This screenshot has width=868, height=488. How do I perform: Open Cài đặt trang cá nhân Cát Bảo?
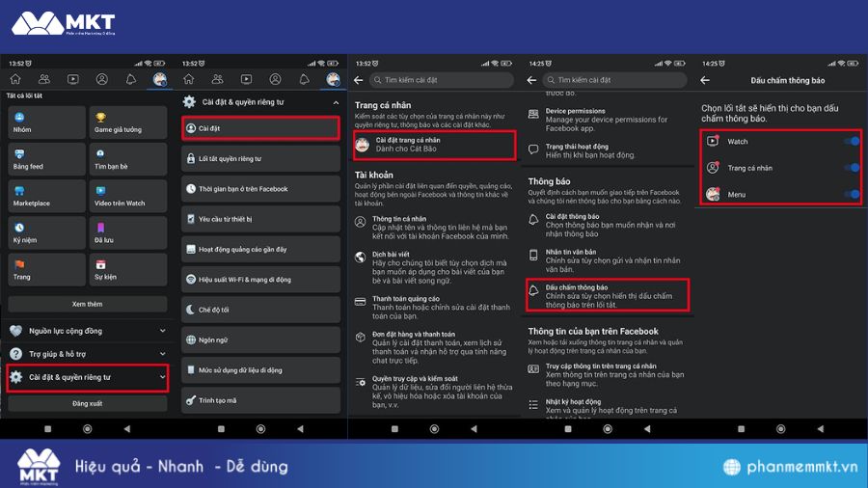(x=435, y=145)
